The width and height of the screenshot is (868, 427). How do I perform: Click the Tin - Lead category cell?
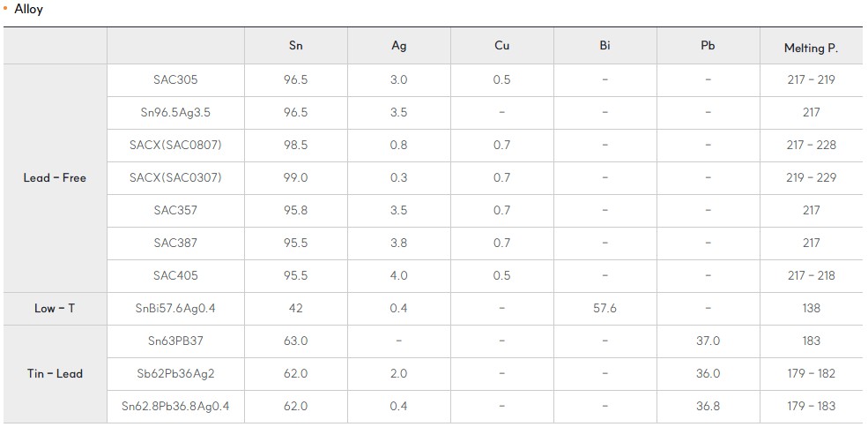coord(55,374)
